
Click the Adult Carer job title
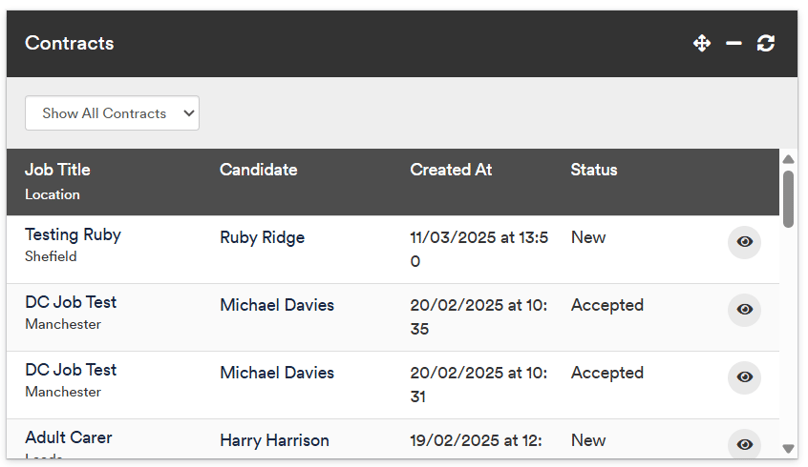pyautogui.click(x=69, y=438)
